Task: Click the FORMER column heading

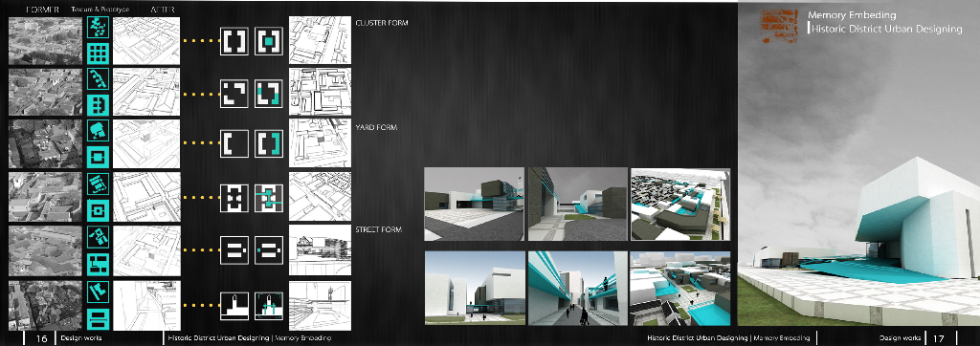Action: [x=42, y=10]
